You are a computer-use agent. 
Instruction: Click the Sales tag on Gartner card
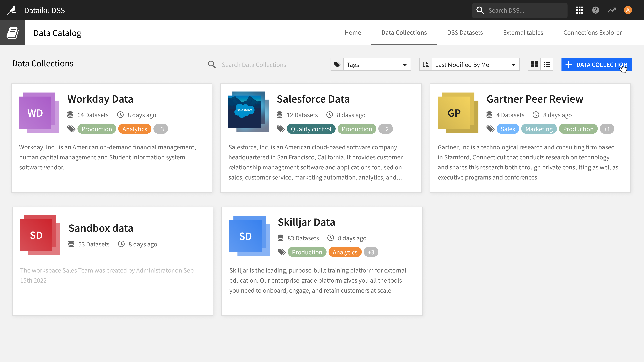click(x=508, y=129)
